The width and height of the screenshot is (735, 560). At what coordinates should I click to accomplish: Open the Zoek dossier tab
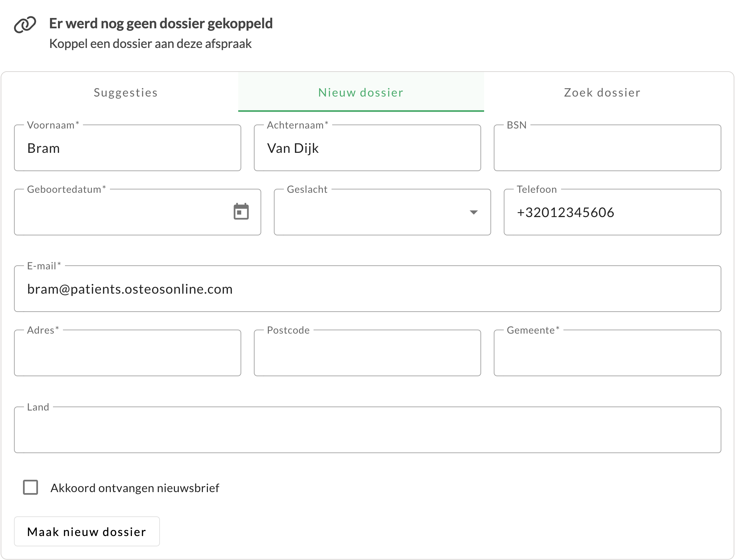602,92
